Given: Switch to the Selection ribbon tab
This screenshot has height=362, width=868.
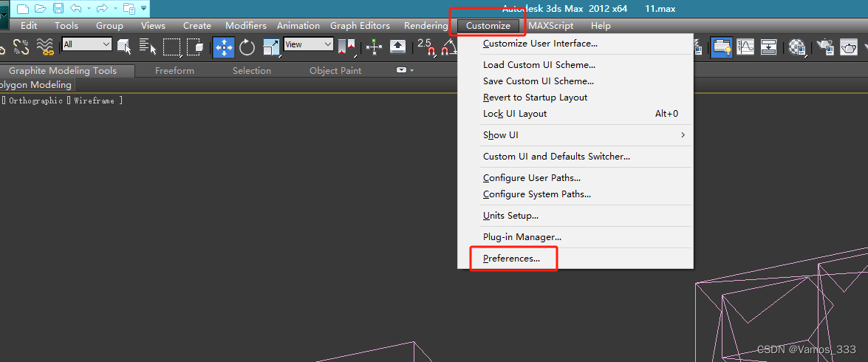Looking at the screenshot, I should (252, 71).
